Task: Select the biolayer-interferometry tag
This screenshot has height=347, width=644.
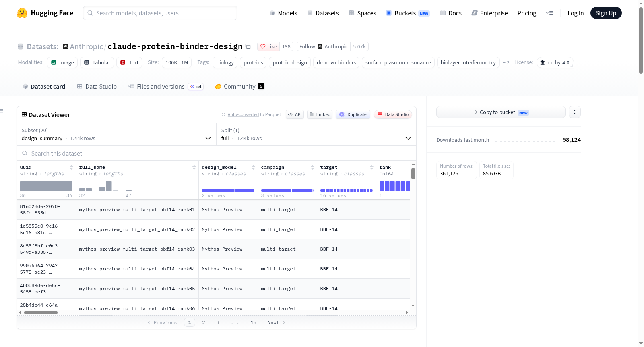Action: tap(468, 62)
